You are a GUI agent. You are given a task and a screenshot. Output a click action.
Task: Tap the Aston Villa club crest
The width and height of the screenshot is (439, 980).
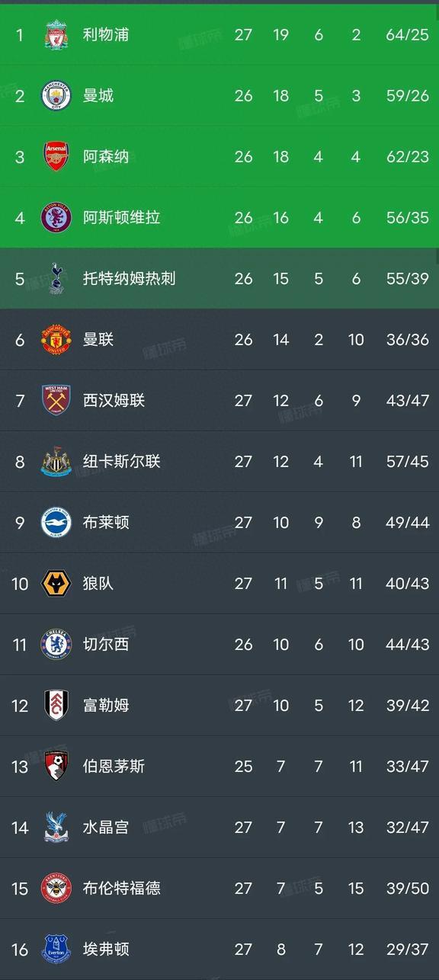(x=56, y=217)
